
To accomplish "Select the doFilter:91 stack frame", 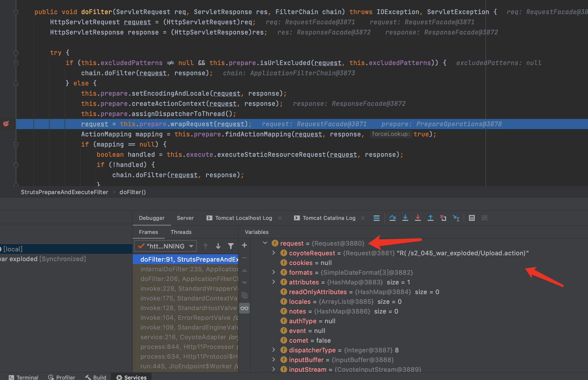I will coord(185,259).
